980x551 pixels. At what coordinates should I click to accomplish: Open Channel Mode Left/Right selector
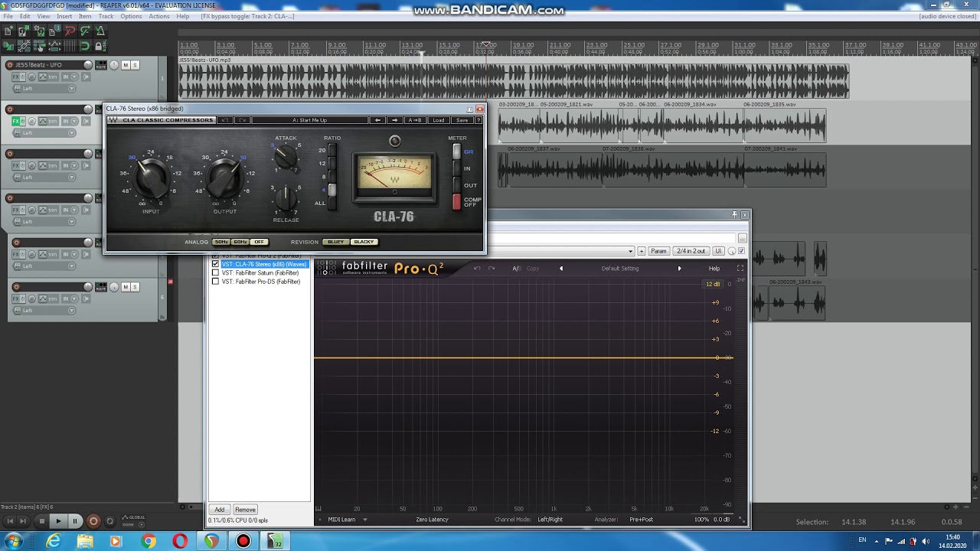[x=550, y=520]
